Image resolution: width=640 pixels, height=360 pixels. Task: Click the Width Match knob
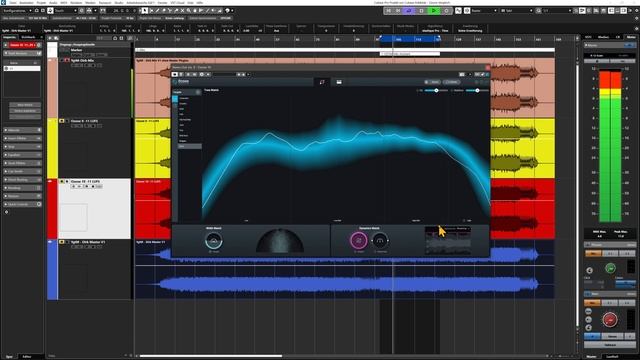(214, 240)
